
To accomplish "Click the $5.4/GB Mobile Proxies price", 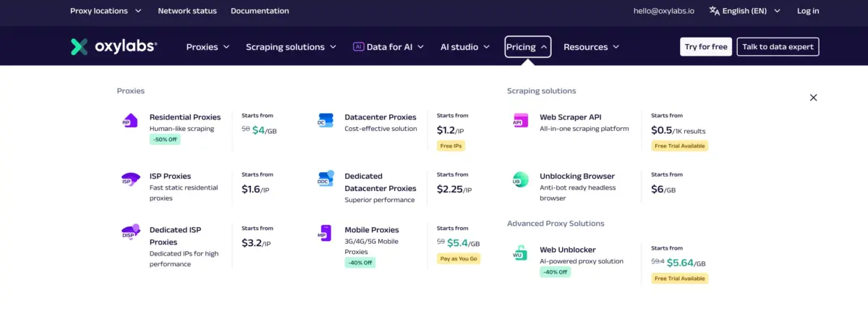I will pyautogui.click(x=463, y=243).
